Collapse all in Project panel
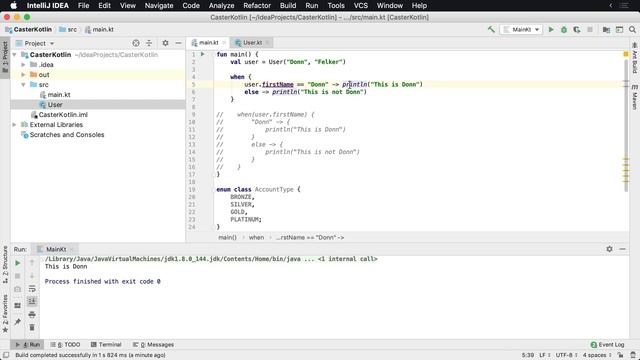Viewport: 640px width, 360px height. [149, 43]
